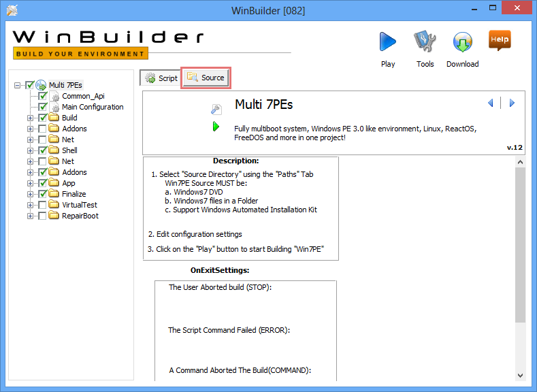Uncheck the Main Configuration checkbox
Viewport: 537px width, 392px height.
coord(42,107)
